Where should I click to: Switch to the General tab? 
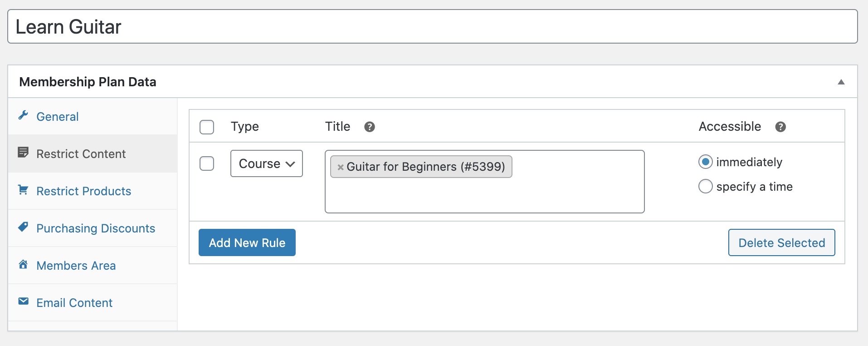57,117
